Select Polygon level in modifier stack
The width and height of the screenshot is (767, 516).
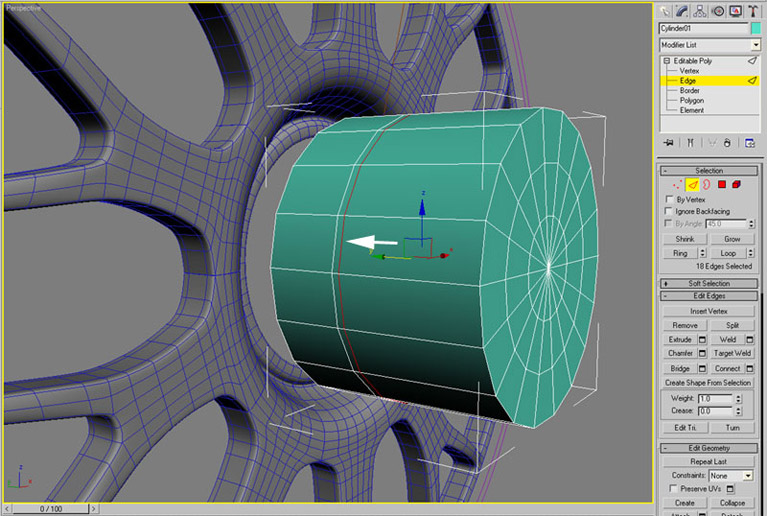click(691, 100)
